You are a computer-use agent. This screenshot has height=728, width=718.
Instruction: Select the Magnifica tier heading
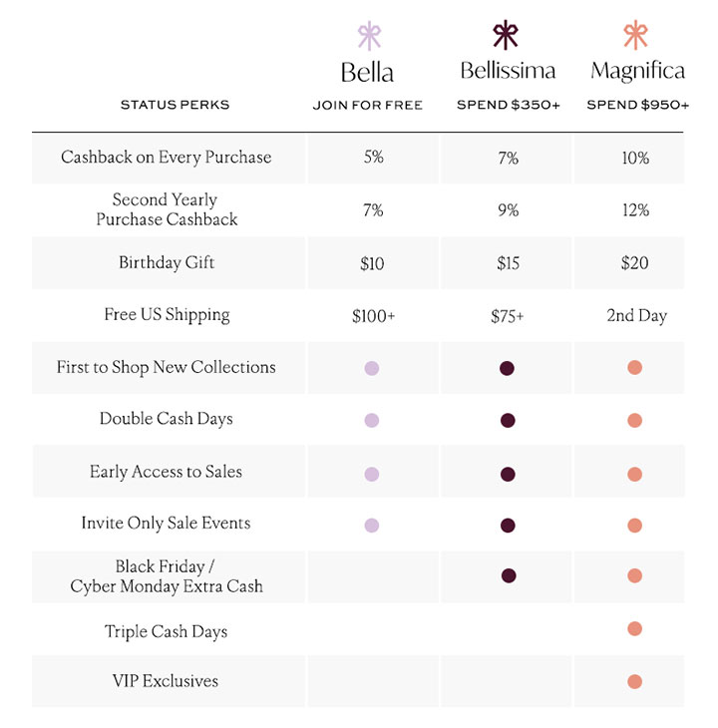(637, 71)
